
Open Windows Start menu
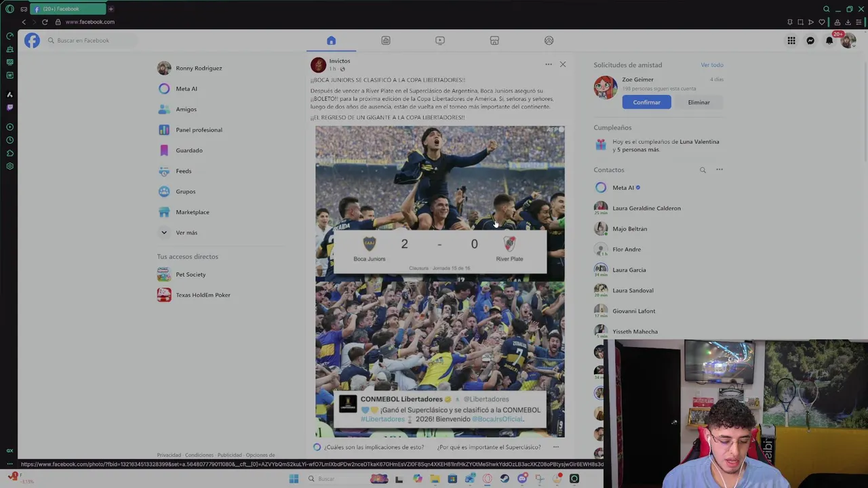tap(294, 479)
